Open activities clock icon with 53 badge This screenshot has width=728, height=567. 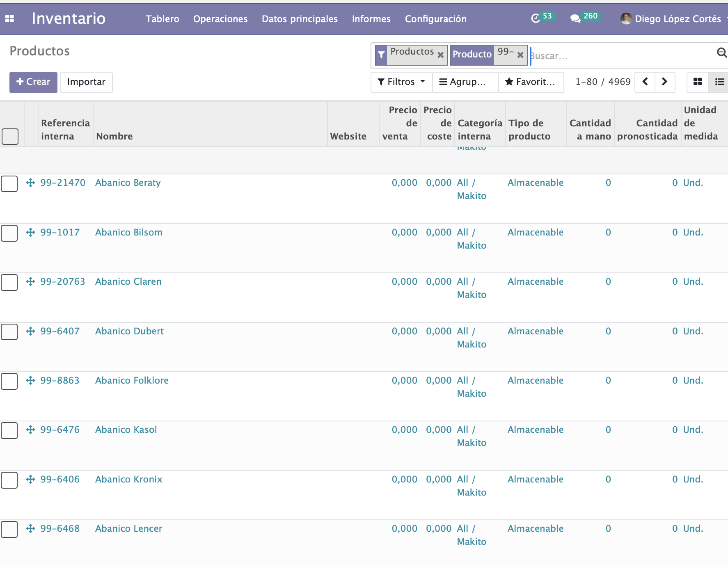pyautogui.click(x=536, y=18)
